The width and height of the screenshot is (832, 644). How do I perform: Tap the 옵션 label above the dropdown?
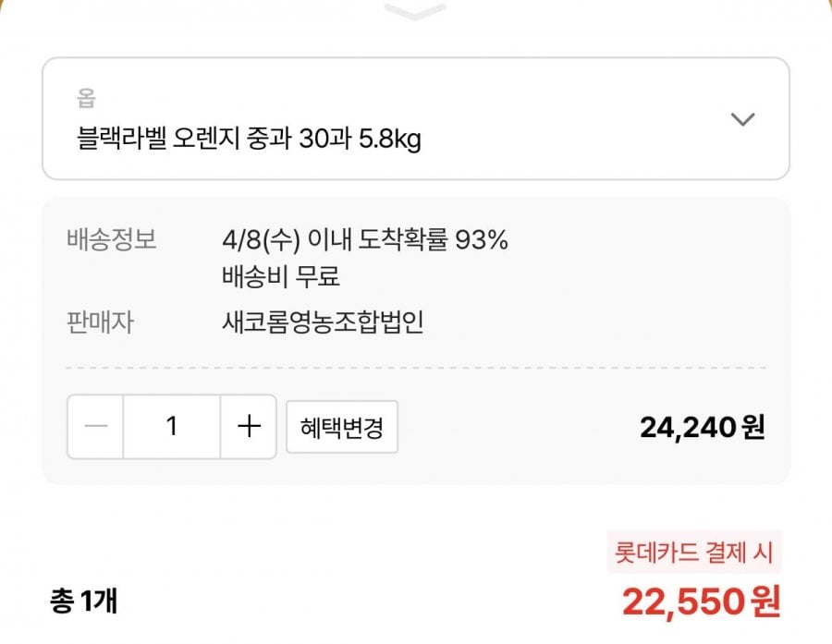[x=87, y=97]
